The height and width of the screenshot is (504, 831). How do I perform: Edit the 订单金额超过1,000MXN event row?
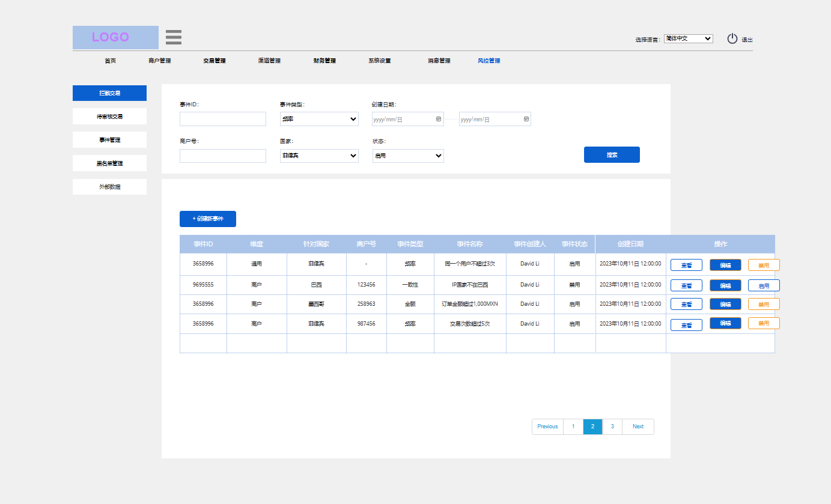(725, 304)
